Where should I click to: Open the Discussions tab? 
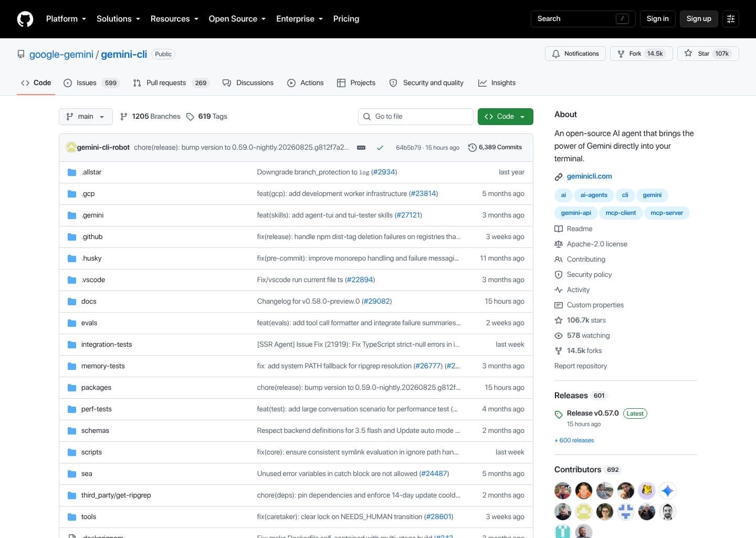coord(248,83)
